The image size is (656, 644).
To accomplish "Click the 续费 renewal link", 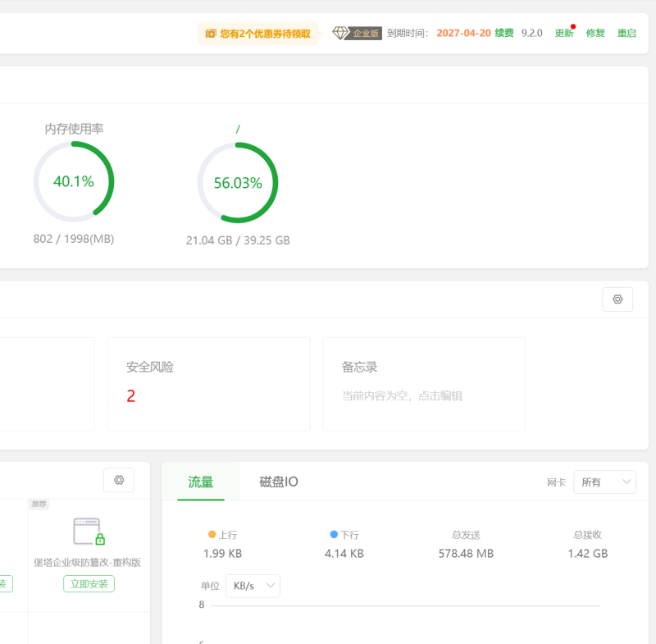I will click(504, 34).
